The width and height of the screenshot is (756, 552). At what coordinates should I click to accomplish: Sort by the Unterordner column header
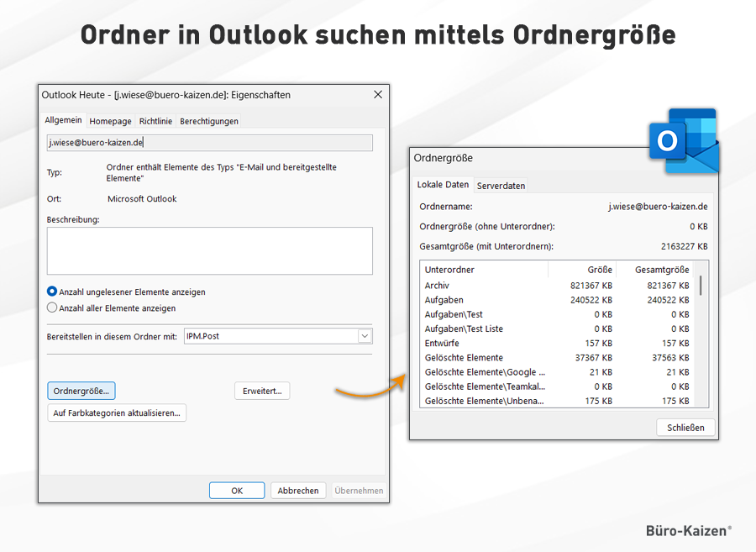pyautogui.click(x=484, y=270)
